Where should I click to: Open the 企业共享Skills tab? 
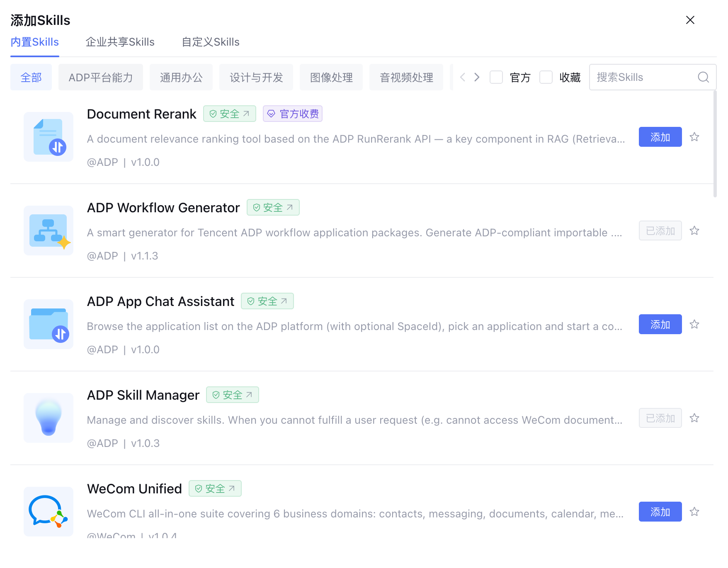point(120,42)
